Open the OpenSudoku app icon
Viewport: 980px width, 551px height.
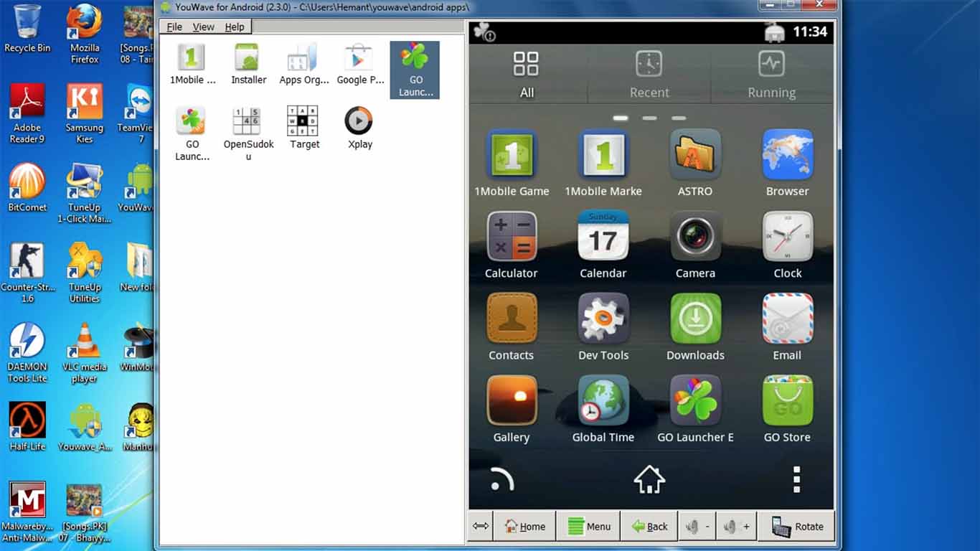tap(248, 133)
